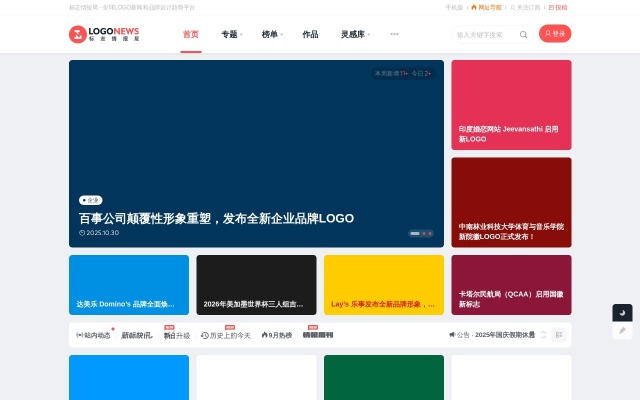The width and height of the screenshot is (640, 400).
Task: Open the 作品 menu item
Action: (x=310, y=34)
